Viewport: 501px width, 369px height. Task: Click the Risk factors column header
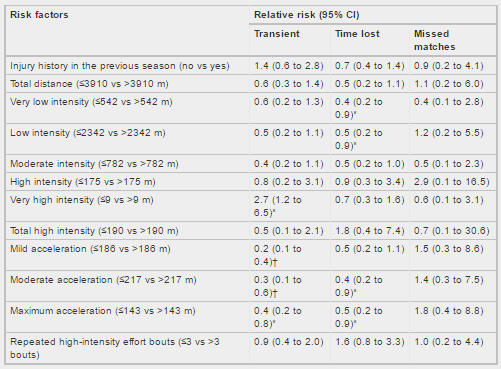(39, 15)
